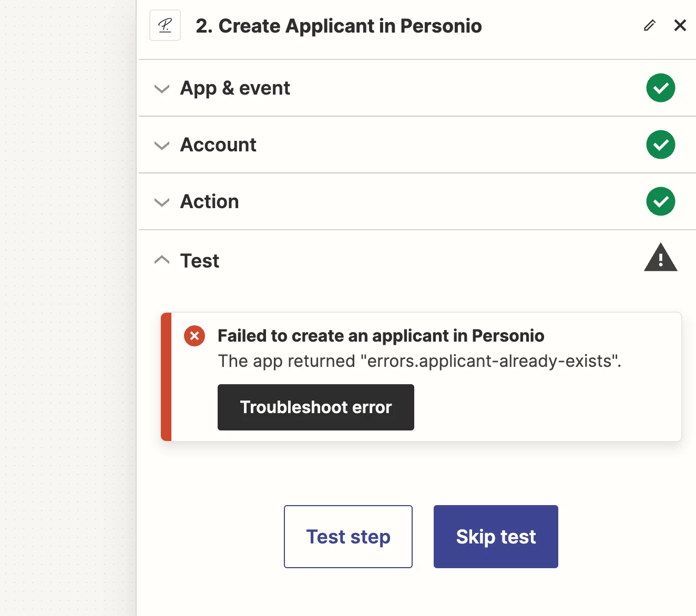Click Action green checkmark status icon
696x616 pixels.
point(661,201)
